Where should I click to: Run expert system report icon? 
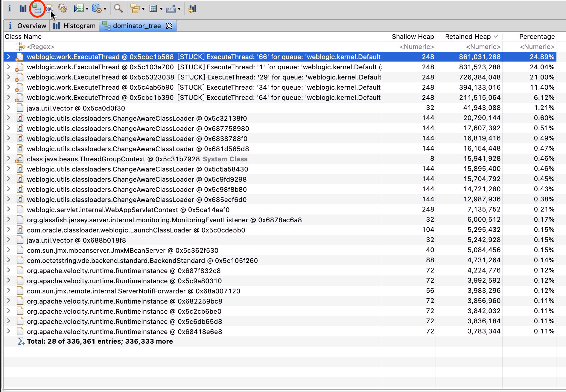(79, 8)
